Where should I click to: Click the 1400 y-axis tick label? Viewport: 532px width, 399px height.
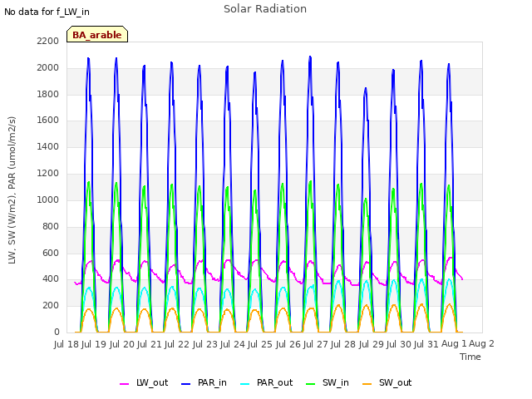pyautogui.click(x=48, y=146)
